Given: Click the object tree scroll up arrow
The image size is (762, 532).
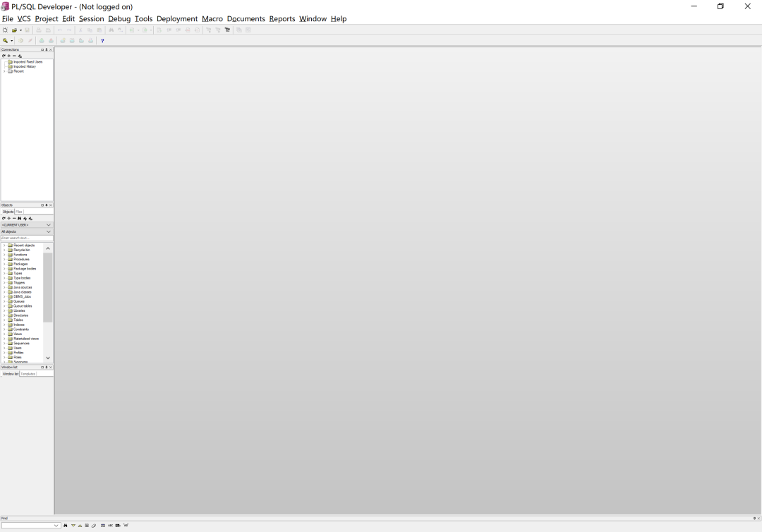Looking at the screenshot, I should (x=48, y=248).
